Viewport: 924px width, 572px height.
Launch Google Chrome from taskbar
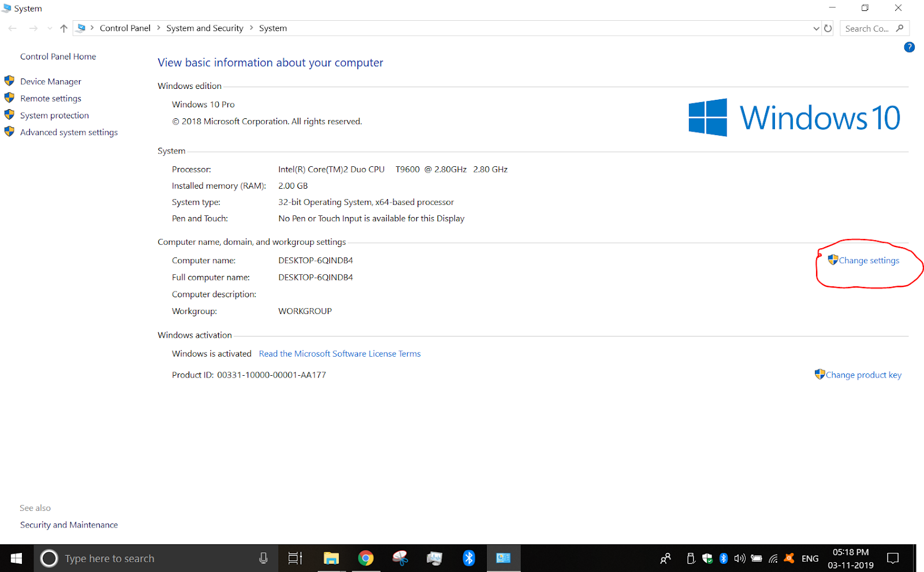(x=366, y=558)
